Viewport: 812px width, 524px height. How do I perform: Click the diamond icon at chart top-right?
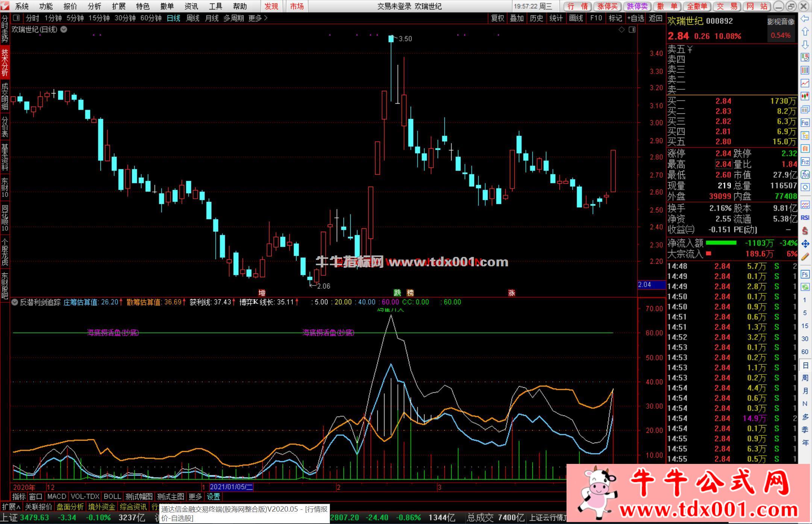click(x=621, y=30)
